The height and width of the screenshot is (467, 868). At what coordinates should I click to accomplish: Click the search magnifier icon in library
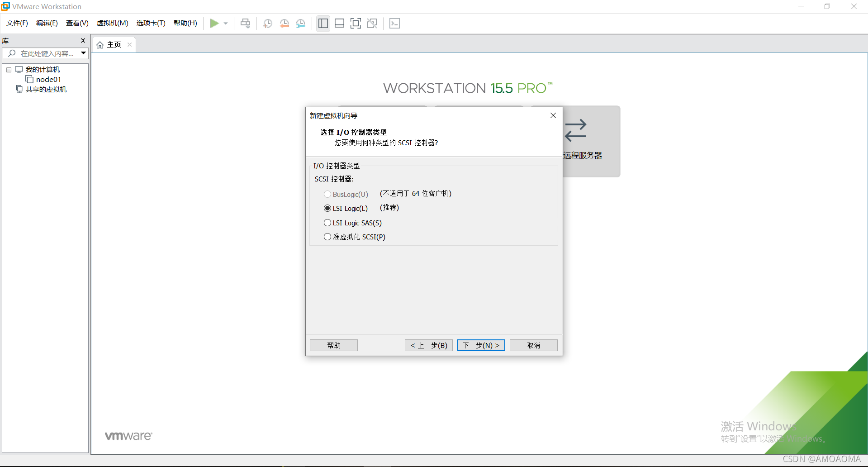12,53
